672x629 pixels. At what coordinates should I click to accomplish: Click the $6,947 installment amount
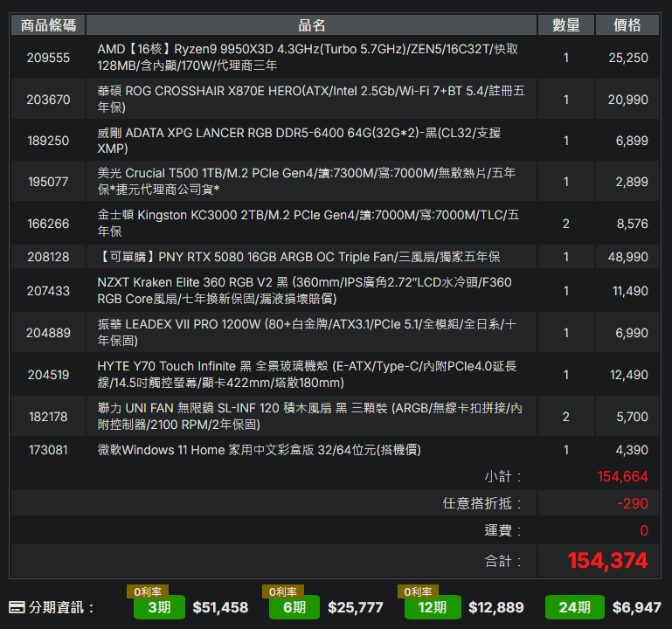click(636, 607)
